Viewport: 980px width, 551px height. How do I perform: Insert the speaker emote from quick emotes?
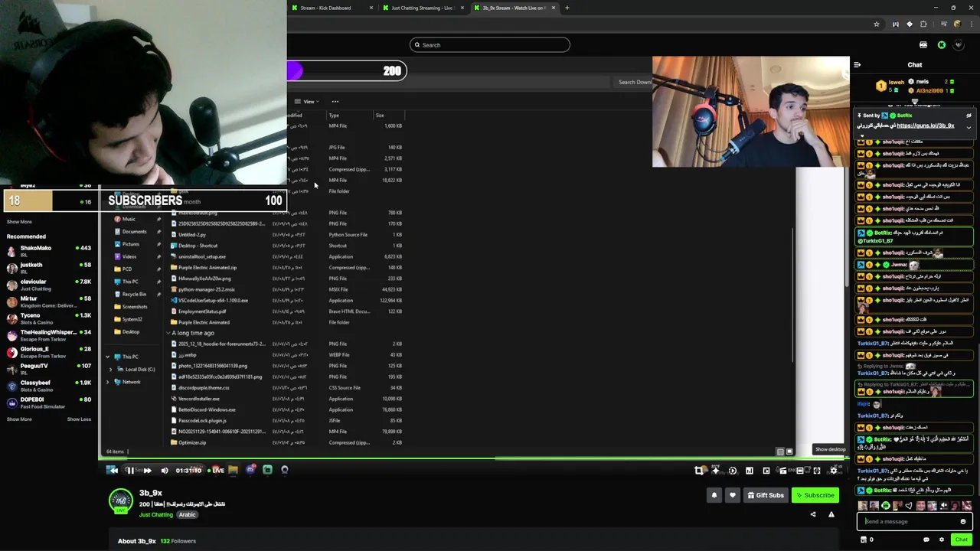[943, 506]
